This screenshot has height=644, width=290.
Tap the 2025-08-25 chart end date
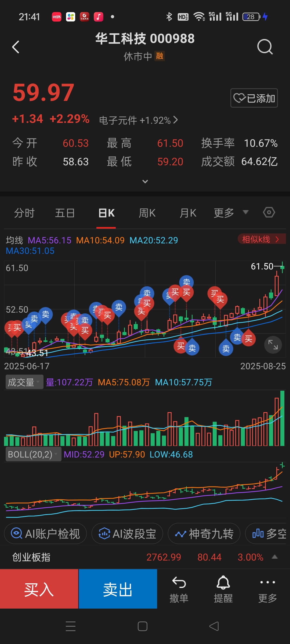(263, 366)
